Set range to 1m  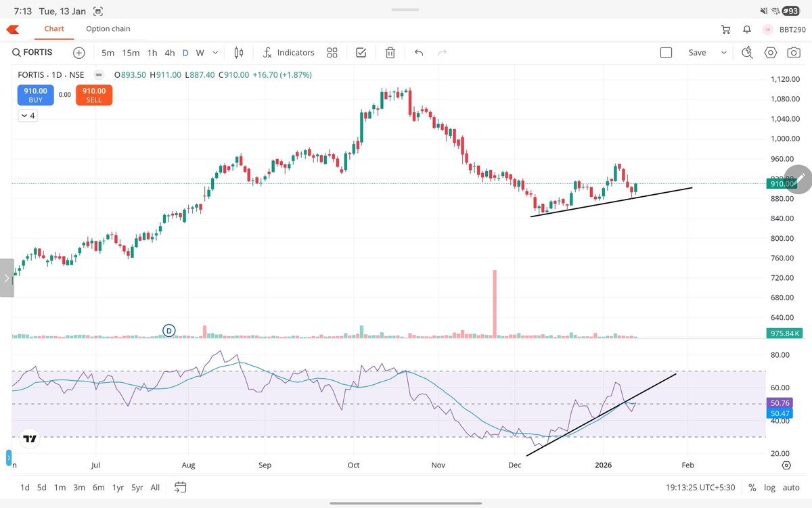click(60, 487)
